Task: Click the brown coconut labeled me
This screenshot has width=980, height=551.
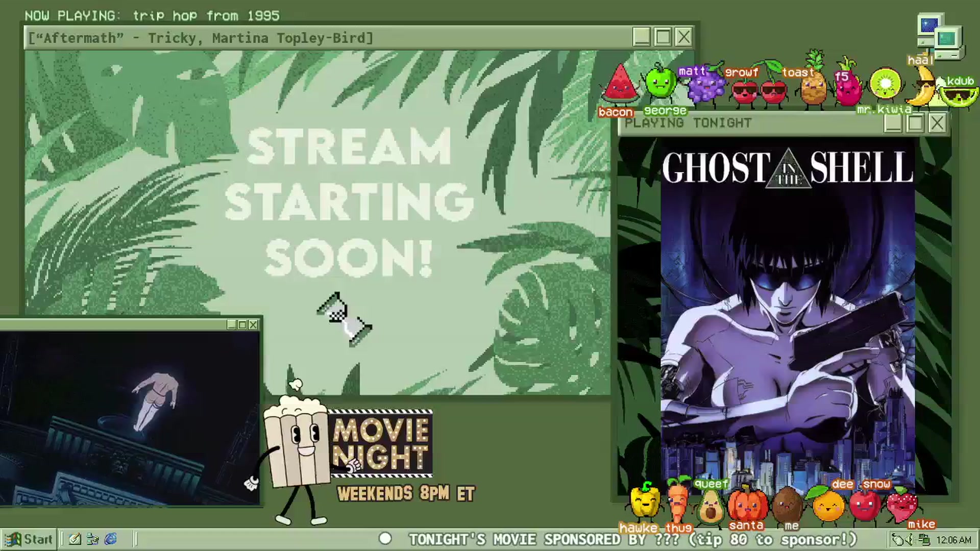Action: (x=787, y=505)
